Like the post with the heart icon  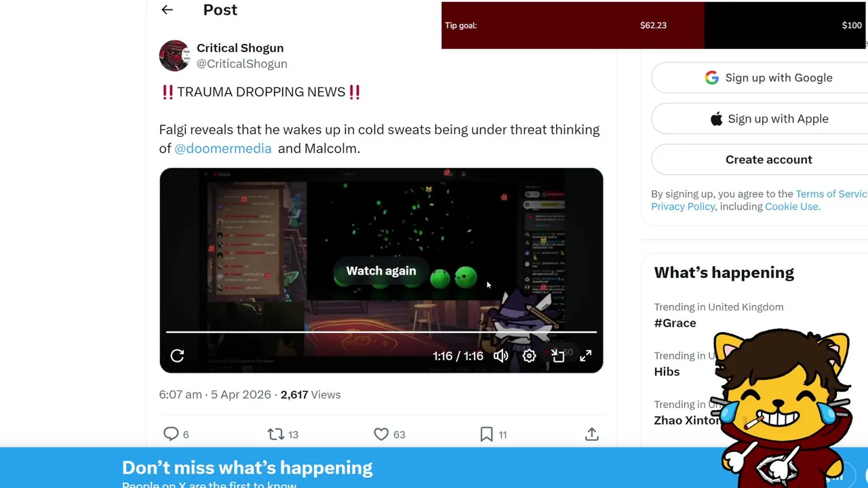381,434
